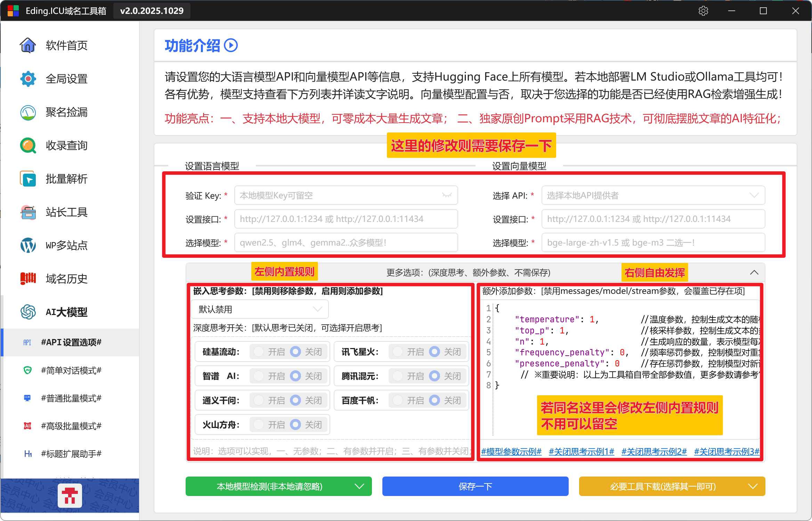This screenshot has width=812, height=521.
Task: Click the play icon beside 功能介绍
Action: (231, 46)
